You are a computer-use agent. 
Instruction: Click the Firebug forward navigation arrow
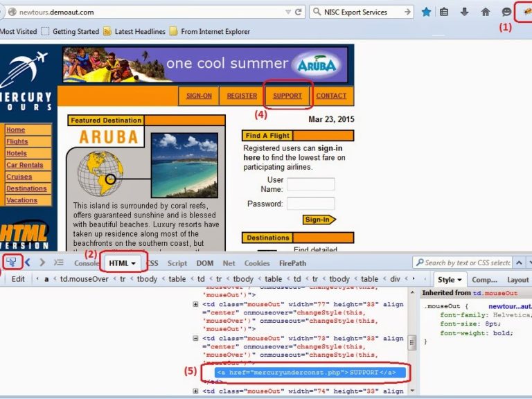(x=42, y=263)
